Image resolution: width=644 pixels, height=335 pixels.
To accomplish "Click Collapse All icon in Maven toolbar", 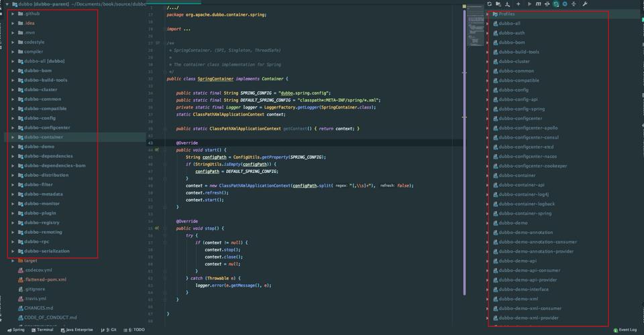I will coord(574,4).
